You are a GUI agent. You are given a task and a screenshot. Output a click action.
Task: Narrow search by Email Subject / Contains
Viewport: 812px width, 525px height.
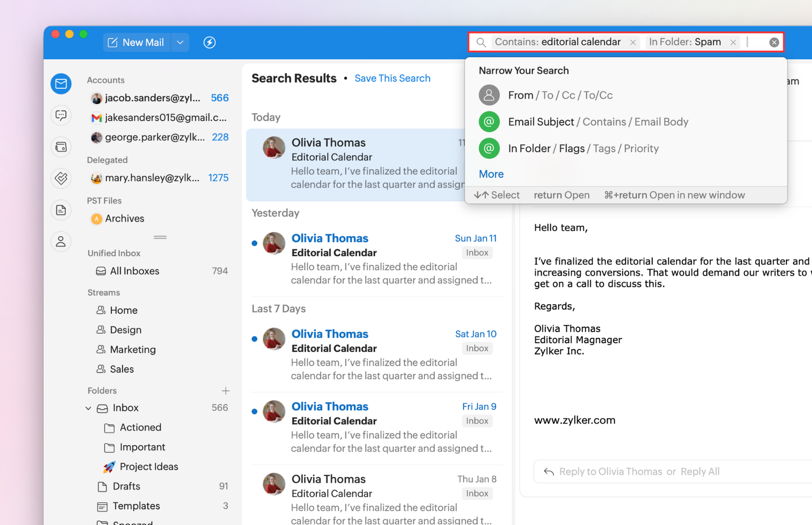pyautogui.click(x=626, y=122)
